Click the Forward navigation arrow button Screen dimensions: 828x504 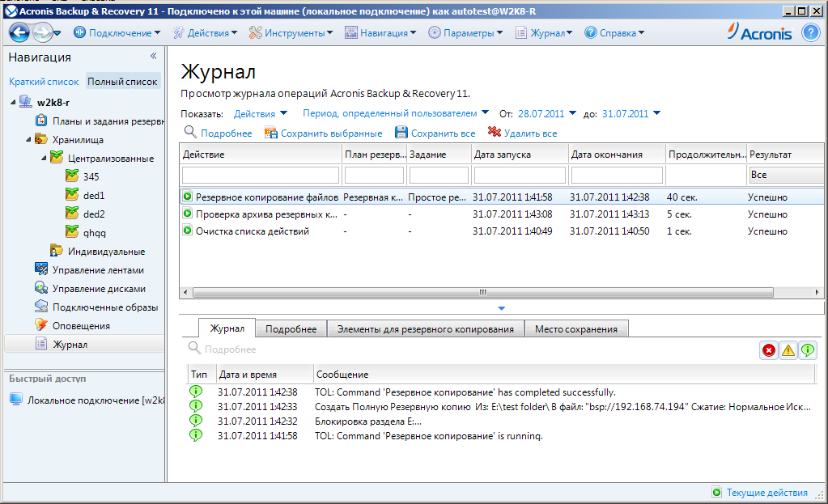42,32
